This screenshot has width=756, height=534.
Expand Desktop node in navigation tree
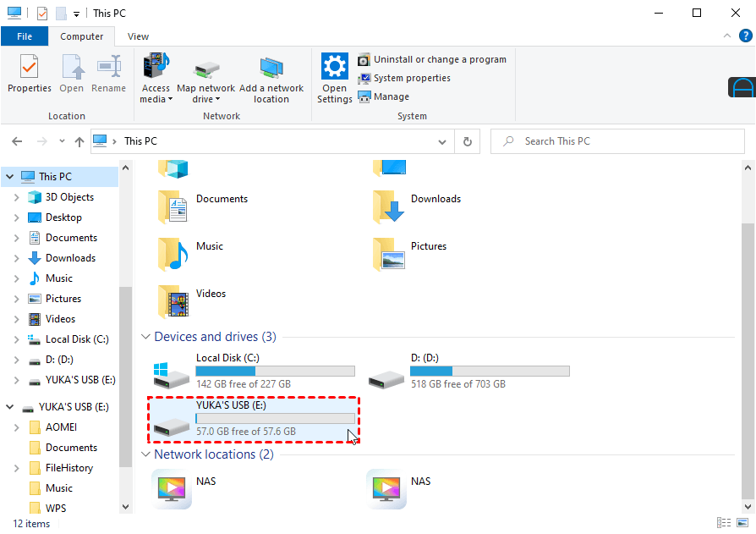17,217
